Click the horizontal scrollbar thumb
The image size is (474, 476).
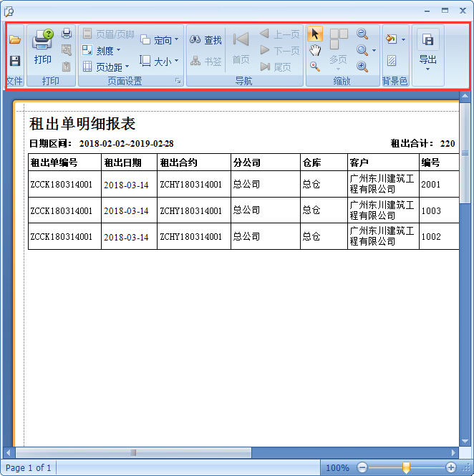coord(133,452)
